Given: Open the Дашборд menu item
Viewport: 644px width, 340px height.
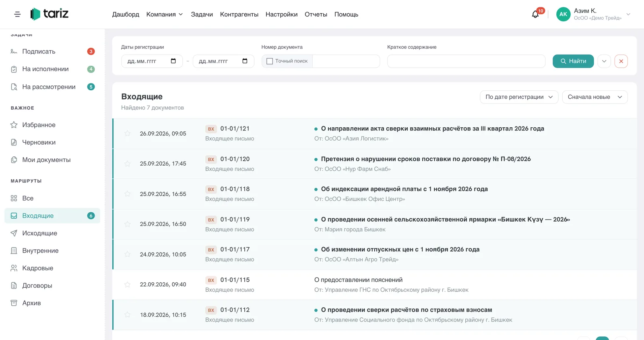Looking at the screenshot, I should [126, 15].
